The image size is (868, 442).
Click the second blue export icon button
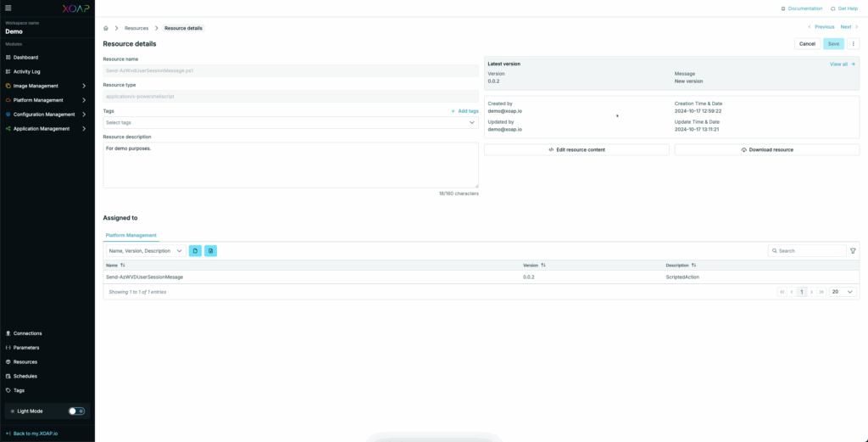coord(211,251)
